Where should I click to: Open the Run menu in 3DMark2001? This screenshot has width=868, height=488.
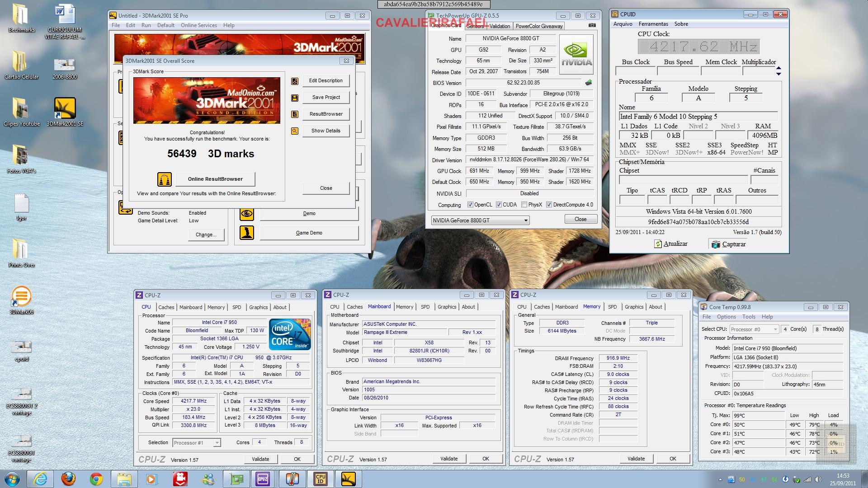click(146, 25)
